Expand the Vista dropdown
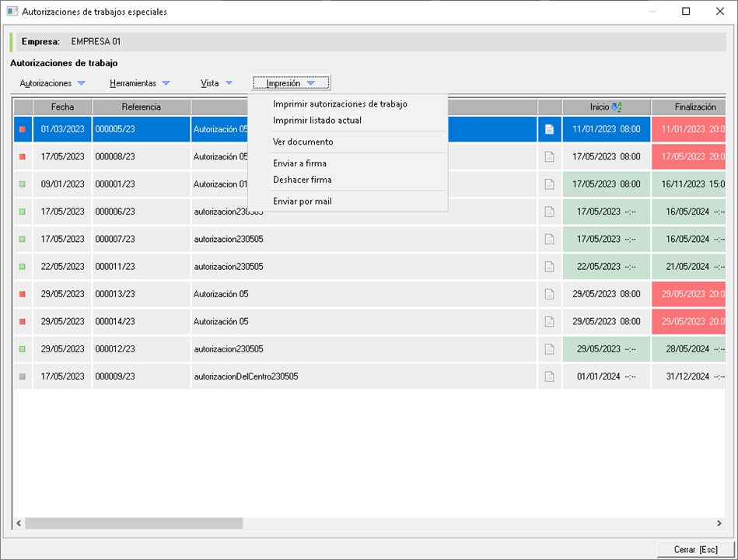The image size is (738, 560). pyautogui.click(x=216, y=83)
